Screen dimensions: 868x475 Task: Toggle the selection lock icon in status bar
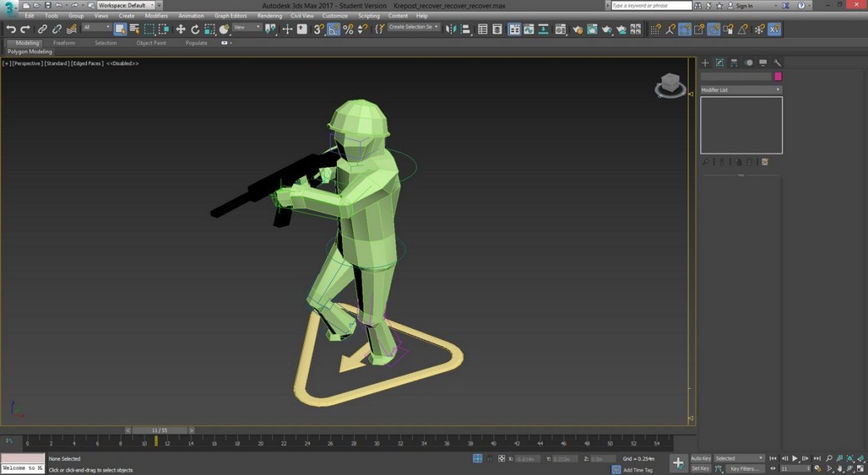[x=490, y=458]
